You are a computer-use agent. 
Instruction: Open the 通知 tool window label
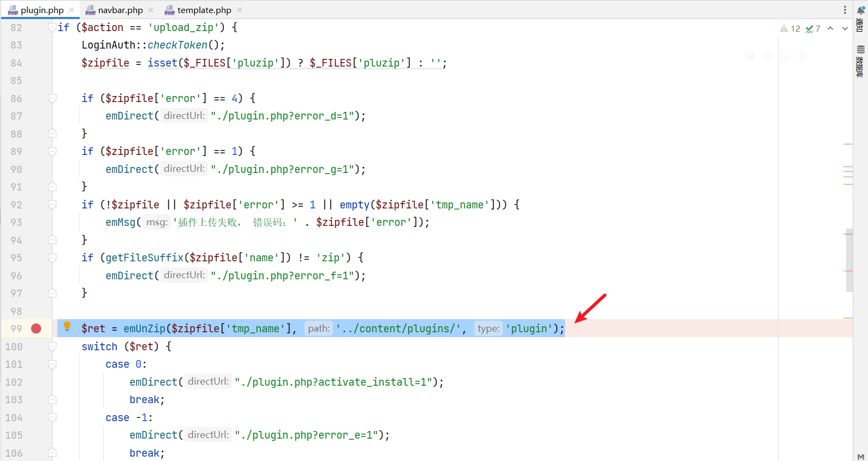point(861,25)
